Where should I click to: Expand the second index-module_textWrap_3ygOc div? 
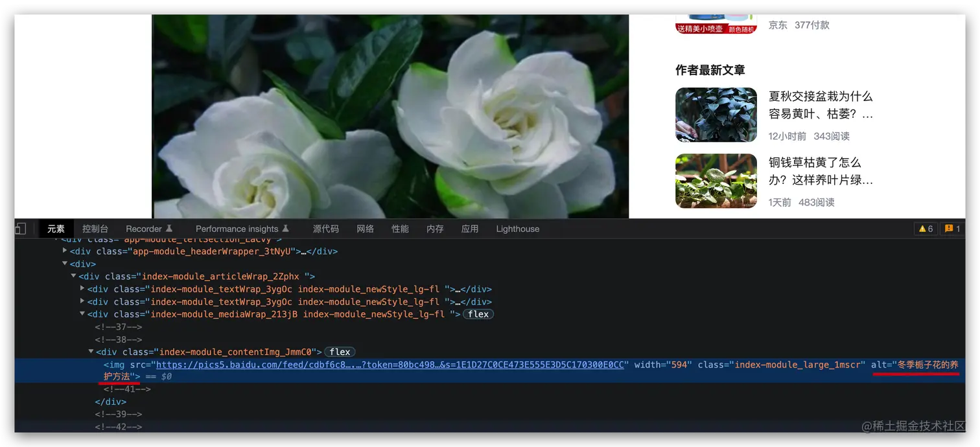[x=82, y=301]
